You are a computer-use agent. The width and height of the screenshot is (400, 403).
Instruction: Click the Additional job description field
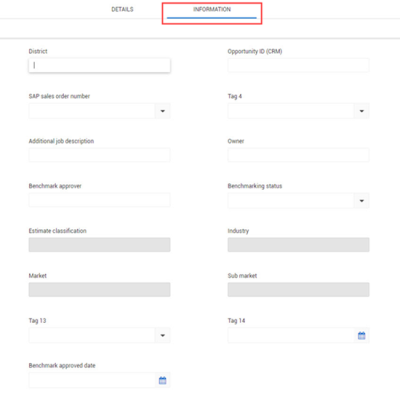[x=99, y=155]
